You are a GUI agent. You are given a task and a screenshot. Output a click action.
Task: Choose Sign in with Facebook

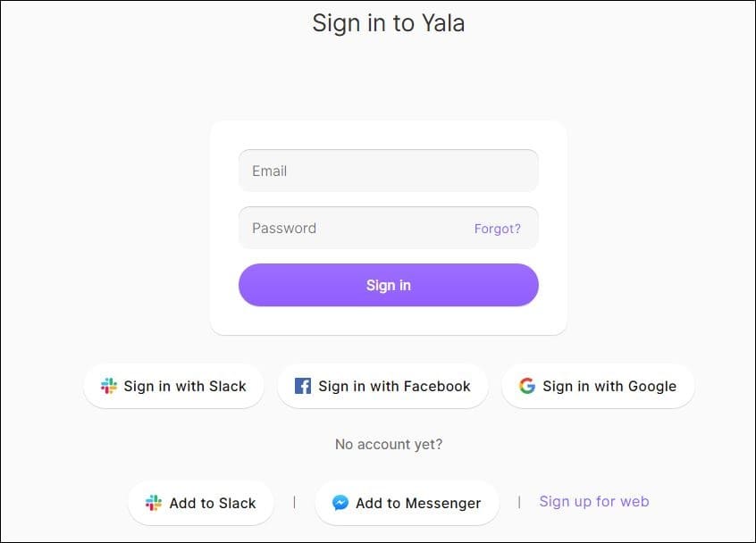(382, 386)
